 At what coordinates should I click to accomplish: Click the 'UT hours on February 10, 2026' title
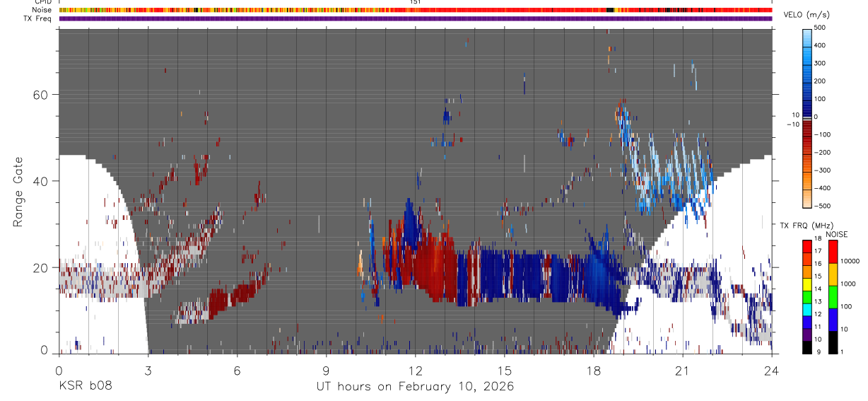coord(415,387)
